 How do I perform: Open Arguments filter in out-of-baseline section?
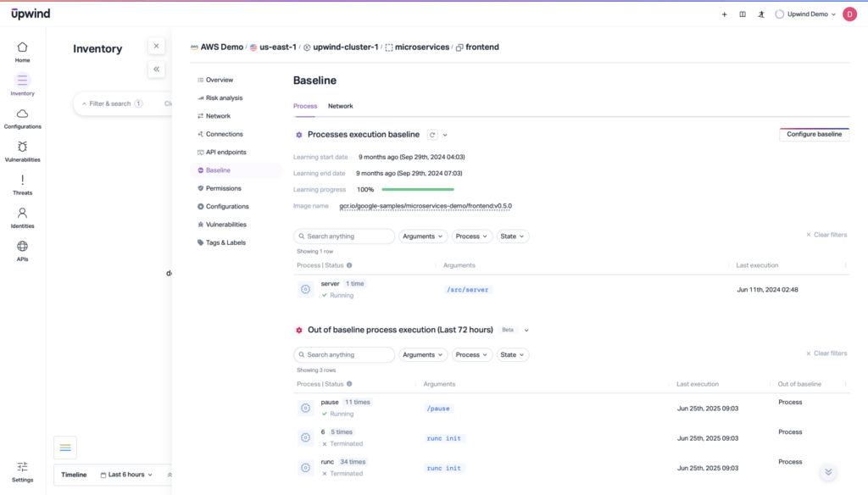point(422,355)
